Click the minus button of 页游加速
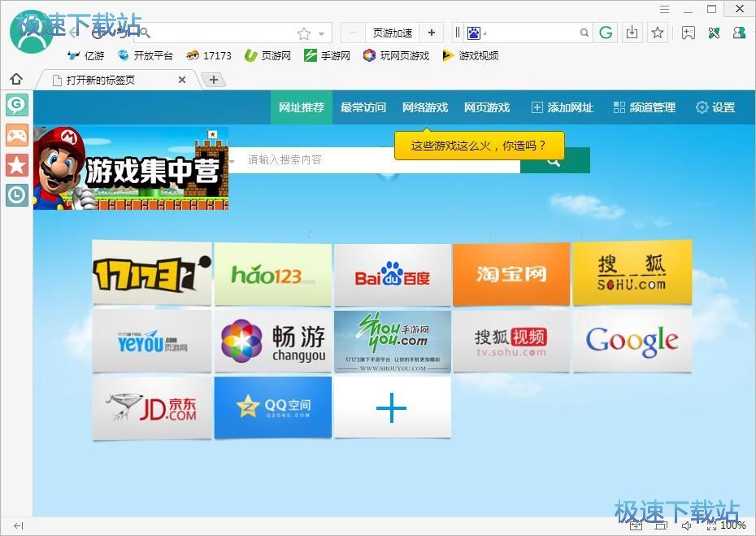The height and width of the screenshot is (536, 756). [353, 33]
